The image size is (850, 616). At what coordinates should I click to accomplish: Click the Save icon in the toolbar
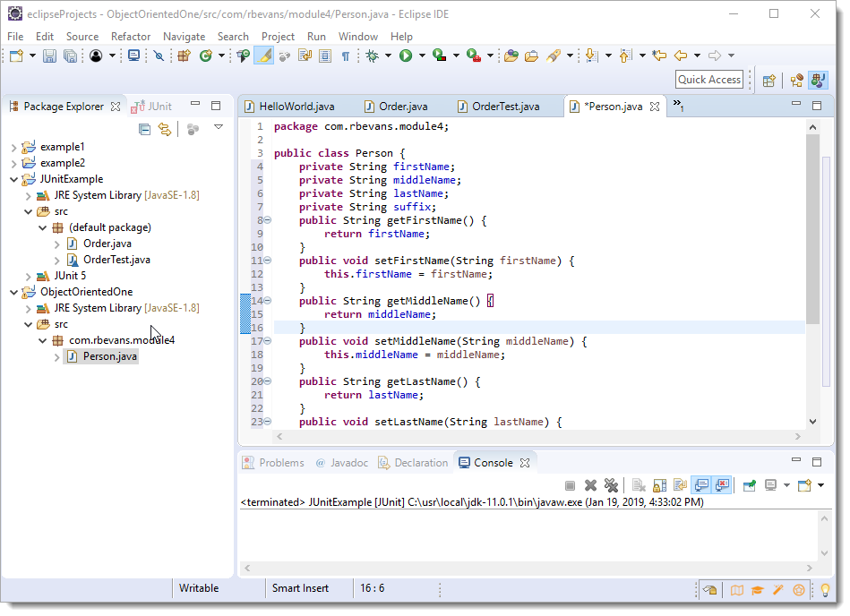point(49,56)
